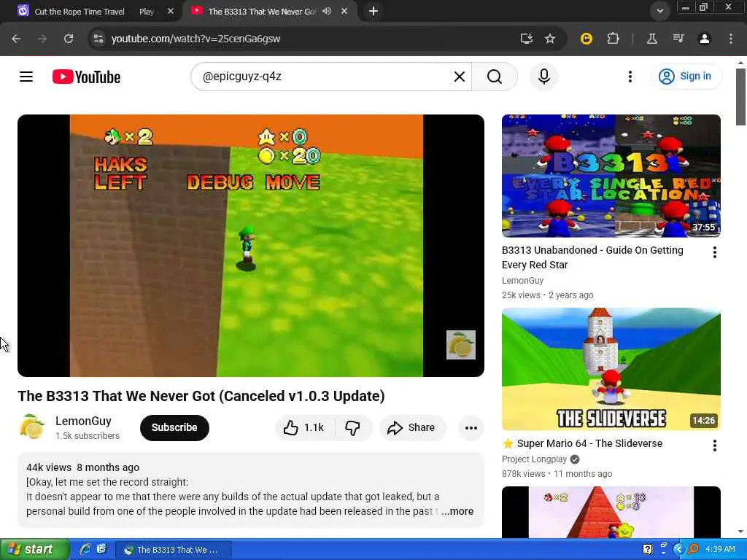Go forward in browser history
The height and width of the screenshot is (560, 747).
[x=42, y=39]
